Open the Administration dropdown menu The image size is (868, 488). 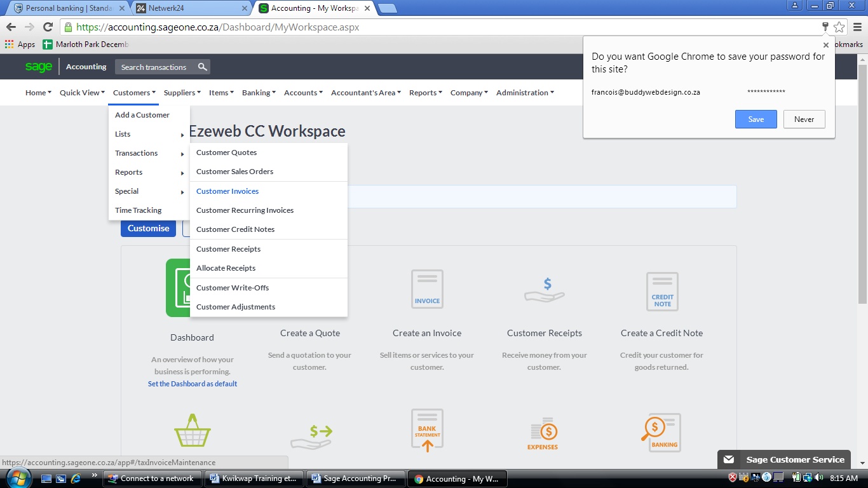[x=525, y=93]
